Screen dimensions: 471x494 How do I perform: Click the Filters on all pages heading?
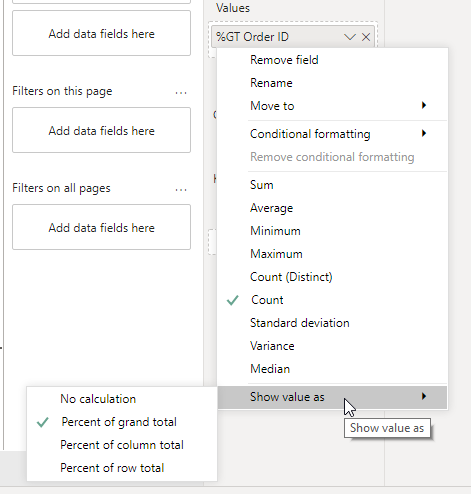(61, 188)
